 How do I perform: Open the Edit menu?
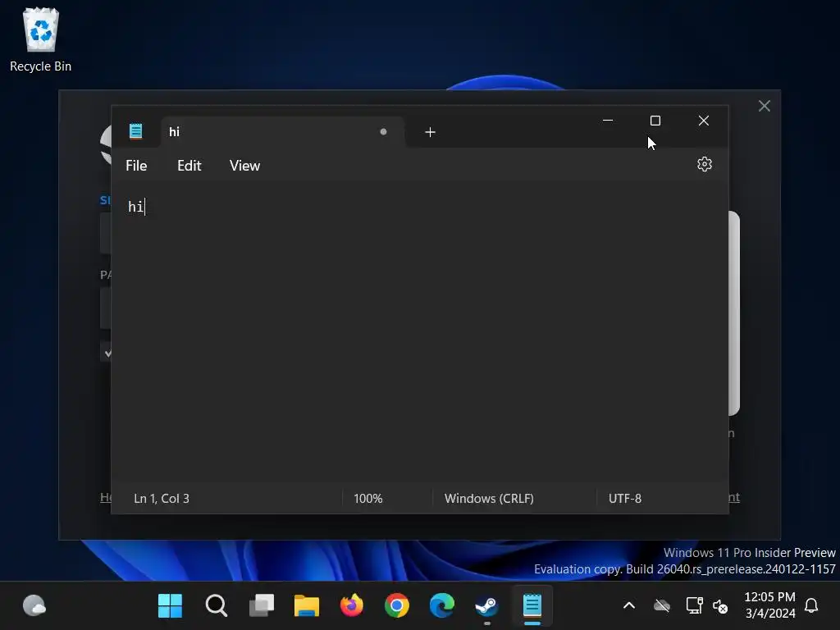point(189,166)
